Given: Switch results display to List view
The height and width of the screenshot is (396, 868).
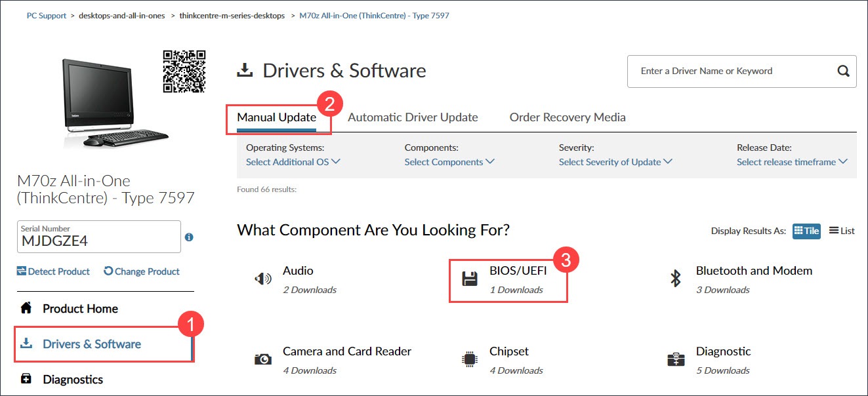Looking at the screenshot, I should [x=842, y=231].
